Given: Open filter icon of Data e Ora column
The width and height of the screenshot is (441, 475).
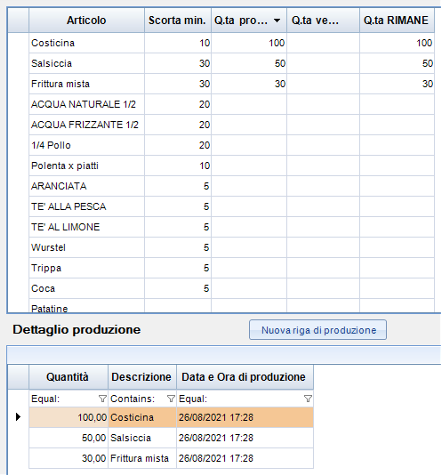Looking at the screenshot, I should pyautogui.click(x=308, y=399).
